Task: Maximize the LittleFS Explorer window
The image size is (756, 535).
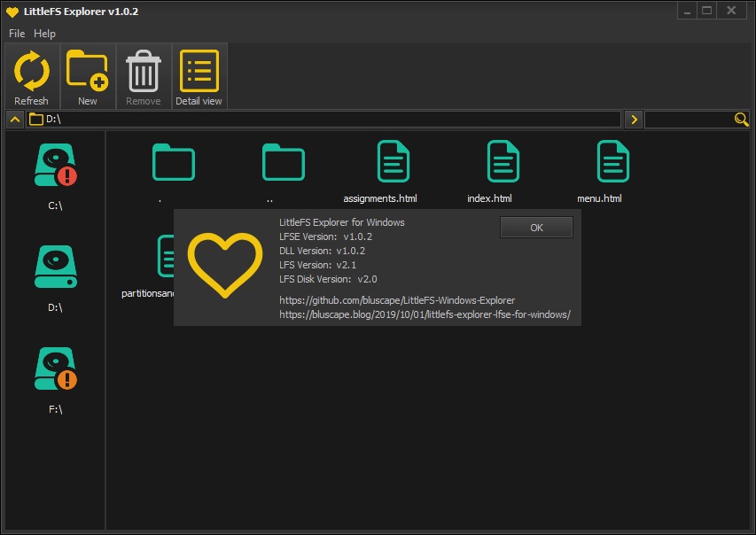Action: click(x=707, y=11)
